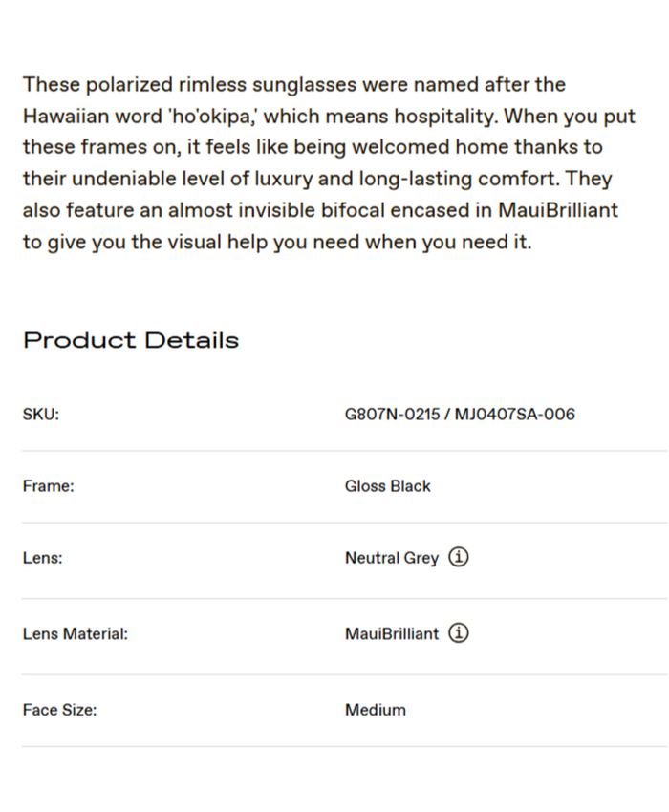
Task: Click the Medium face size value
Action: coord(376,710)
